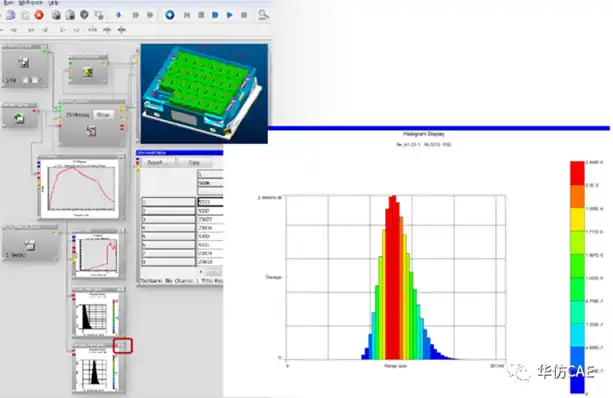This screenshot has height=398, width=613.
Task: Click the red bar at histogram peak
Action: tap(394, 277)
